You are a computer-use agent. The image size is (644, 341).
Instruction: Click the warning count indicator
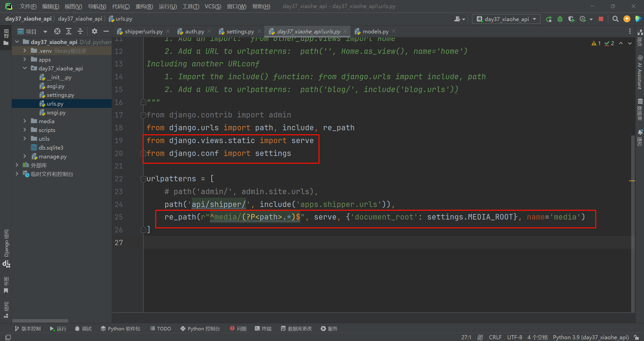click(596, 43)
